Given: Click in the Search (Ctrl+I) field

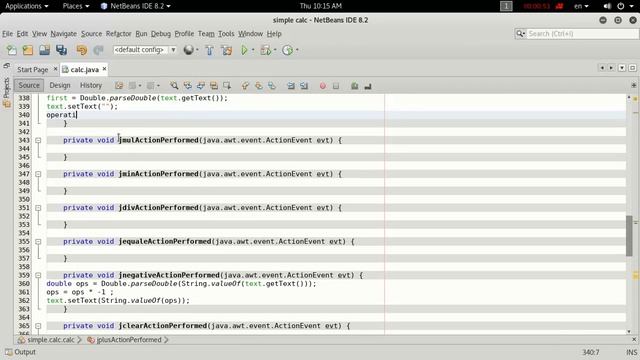Looking at the screenshot, I should [582, 34].
